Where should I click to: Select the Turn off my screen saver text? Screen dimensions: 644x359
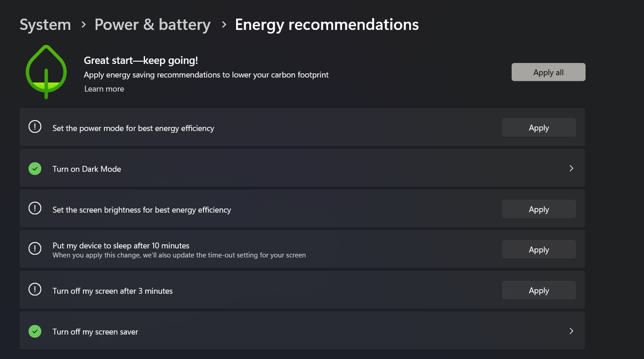click(95, 332)
